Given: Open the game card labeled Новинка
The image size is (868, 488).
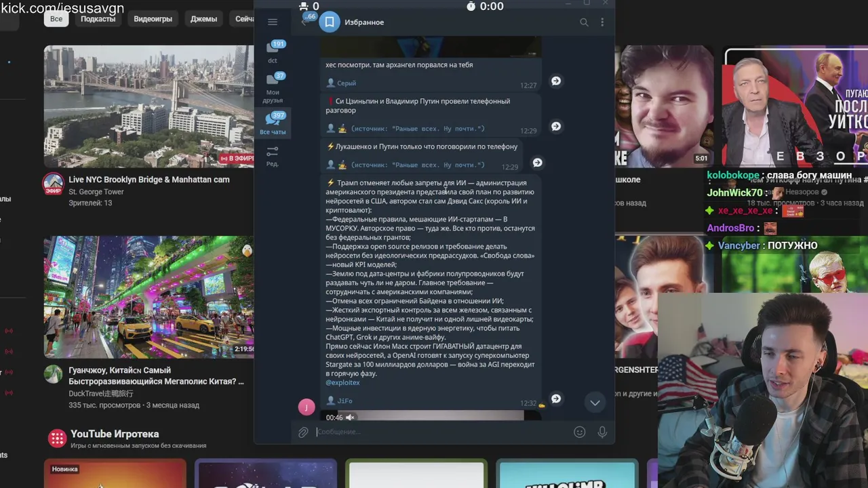Looking at the screenshot, I should point(115,473).
